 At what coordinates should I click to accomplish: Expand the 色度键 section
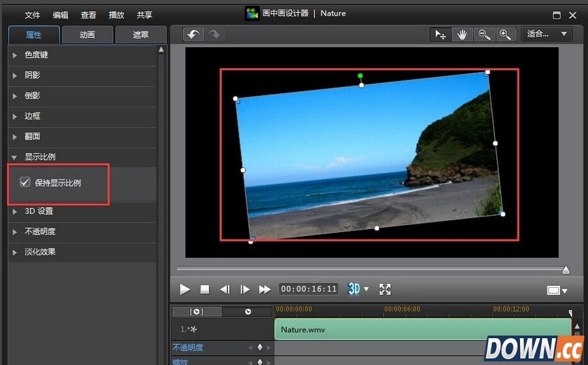tap(36, 55)
